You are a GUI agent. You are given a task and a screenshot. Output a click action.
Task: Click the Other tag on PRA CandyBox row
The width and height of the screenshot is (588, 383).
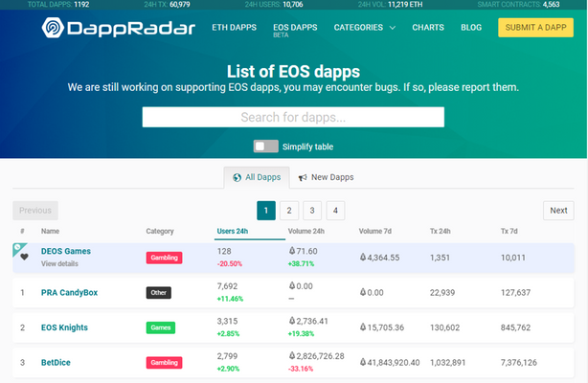click(x=159, y=293)
